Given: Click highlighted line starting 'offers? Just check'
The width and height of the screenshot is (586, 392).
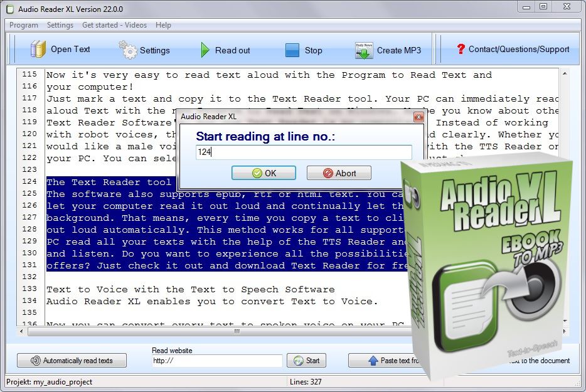Looking at the screenshot, I should click(227, 266).
